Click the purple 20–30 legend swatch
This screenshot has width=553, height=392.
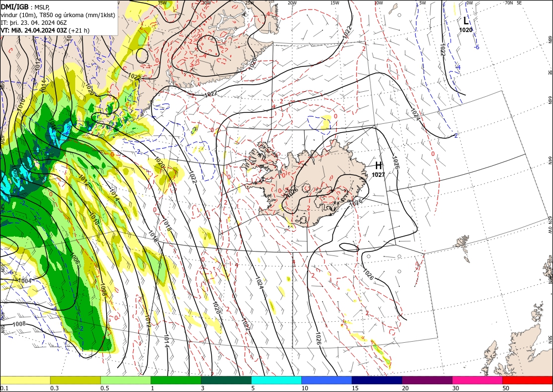(x=427, y=380)
